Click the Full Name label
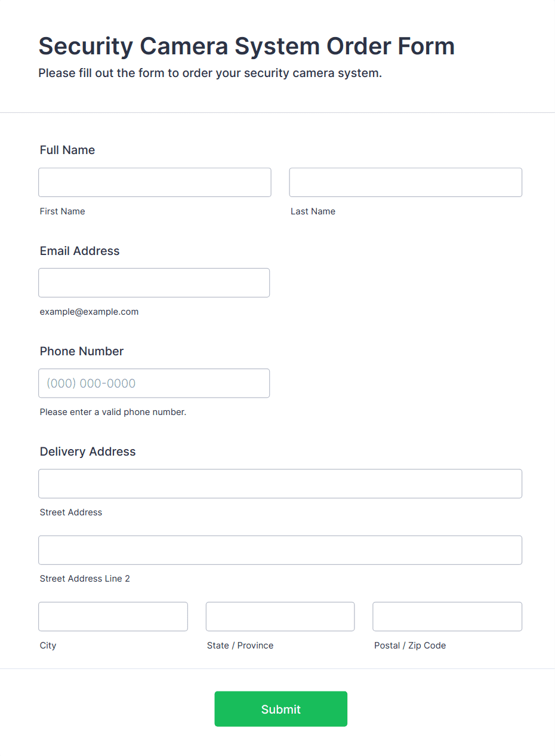Image resolution: width=555 pixels, height=756 pixels. click(67, 150)
